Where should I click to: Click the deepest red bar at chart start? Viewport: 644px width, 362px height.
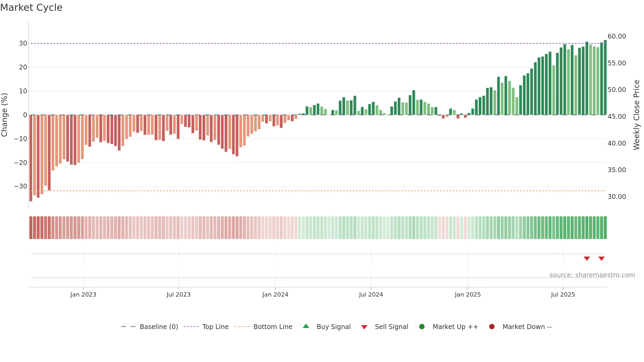coord(31,158)
